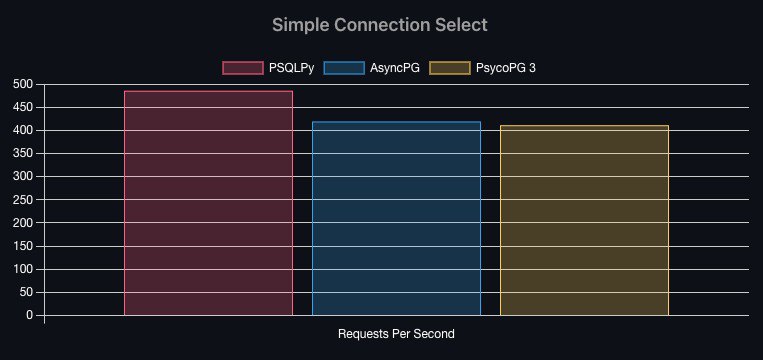Screen dimensions: 763x360
Task: Select the red PSQLPy bar
Action: pyautogui.click(x=208, y=203)
